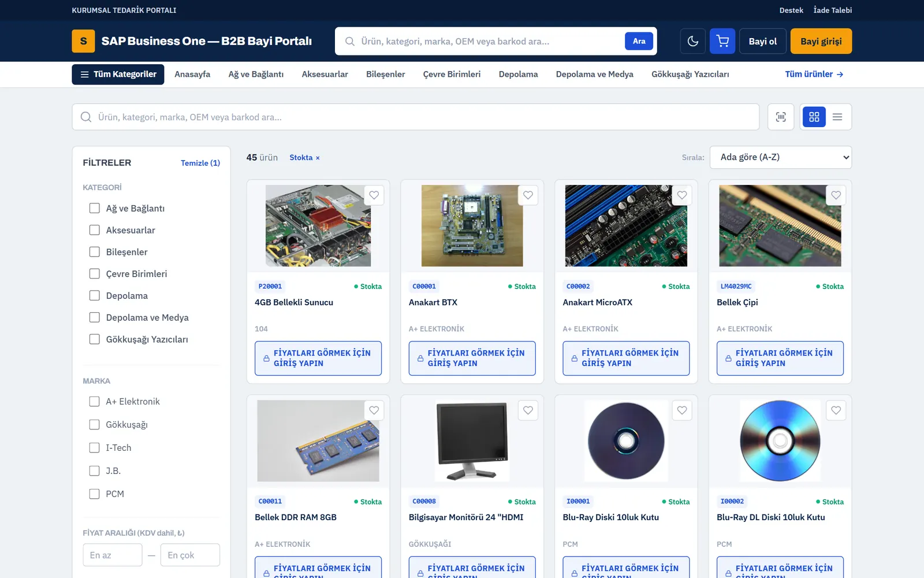Favorite Blu-Ray Diski 10luk Kutu

click(682, 410)
